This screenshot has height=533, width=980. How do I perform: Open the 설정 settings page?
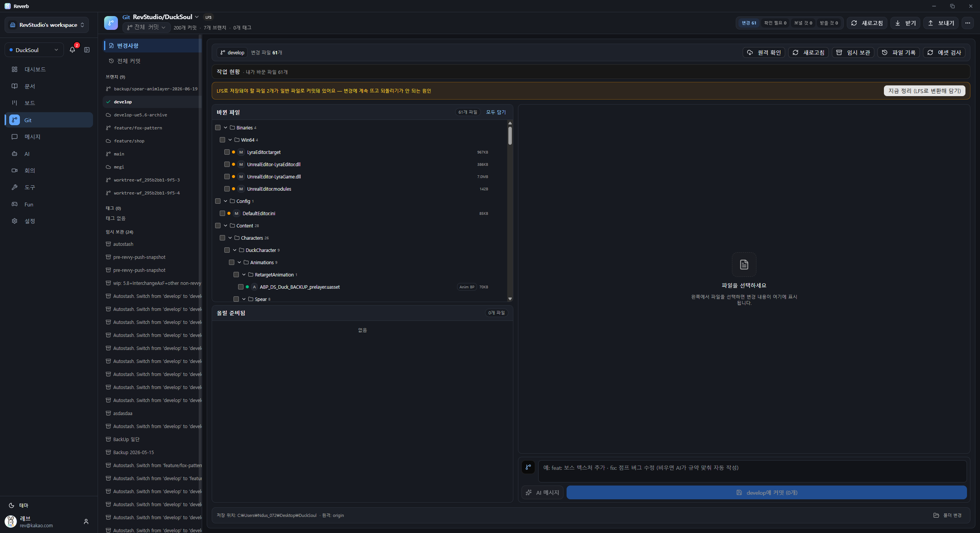[49, 221]
